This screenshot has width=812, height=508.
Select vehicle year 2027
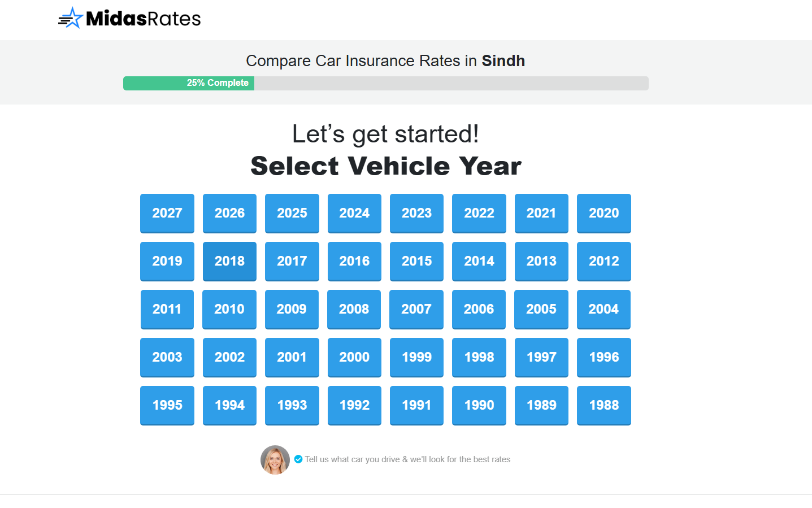167,213
